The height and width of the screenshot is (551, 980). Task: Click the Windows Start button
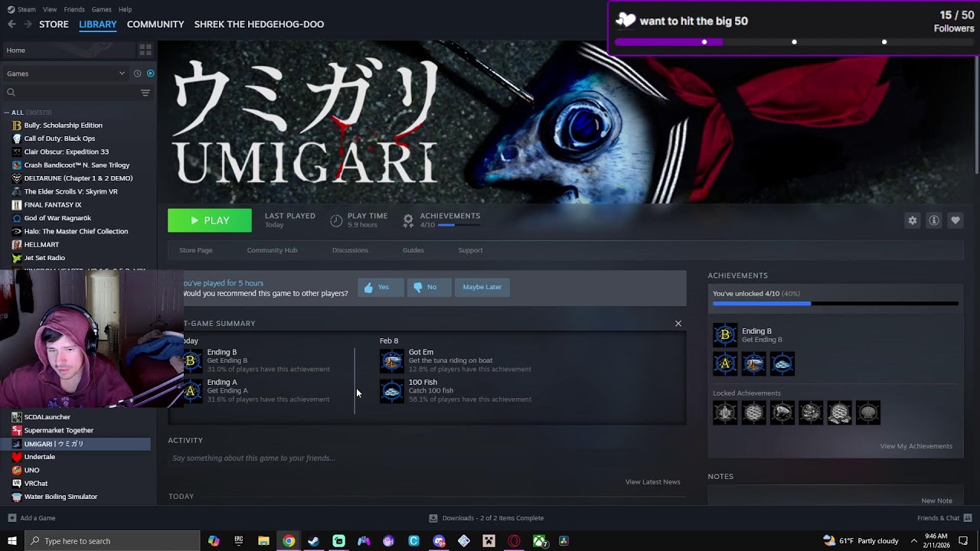coord(12,541)
